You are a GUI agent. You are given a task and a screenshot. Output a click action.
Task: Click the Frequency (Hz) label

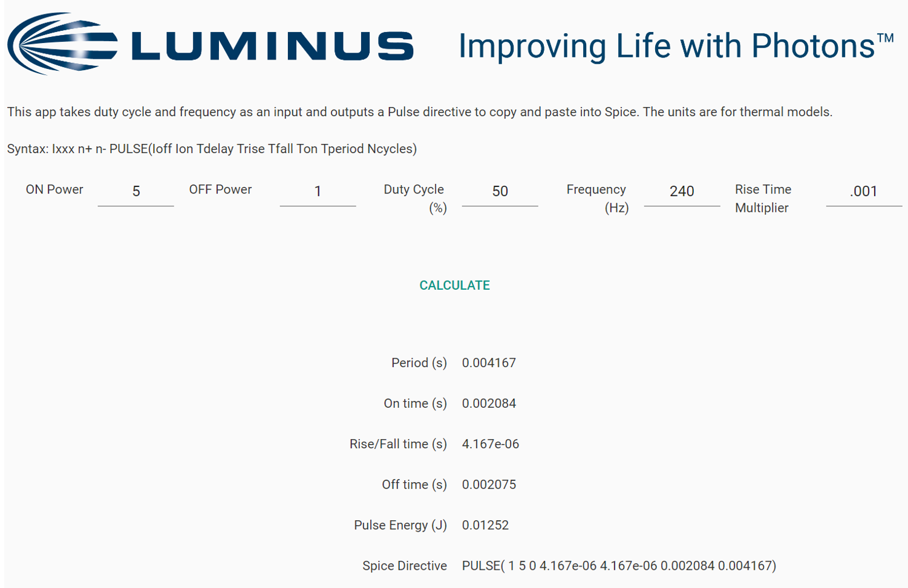[x=598, y=198]
